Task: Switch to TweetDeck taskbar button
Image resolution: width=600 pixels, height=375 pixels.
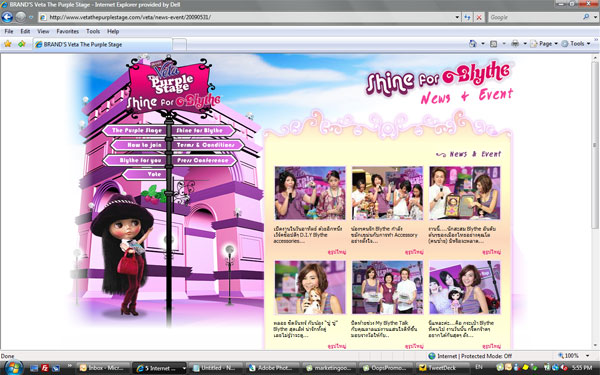Action: click(442, 368)
